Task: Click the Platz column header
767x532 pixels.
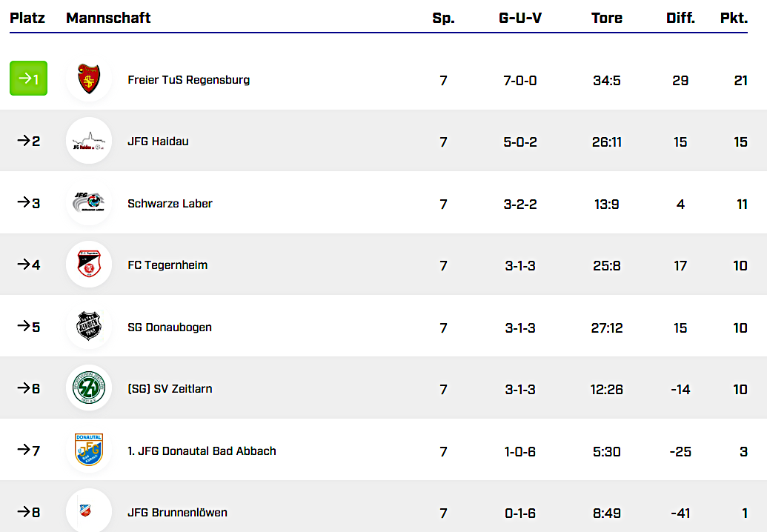Action: 27,19
